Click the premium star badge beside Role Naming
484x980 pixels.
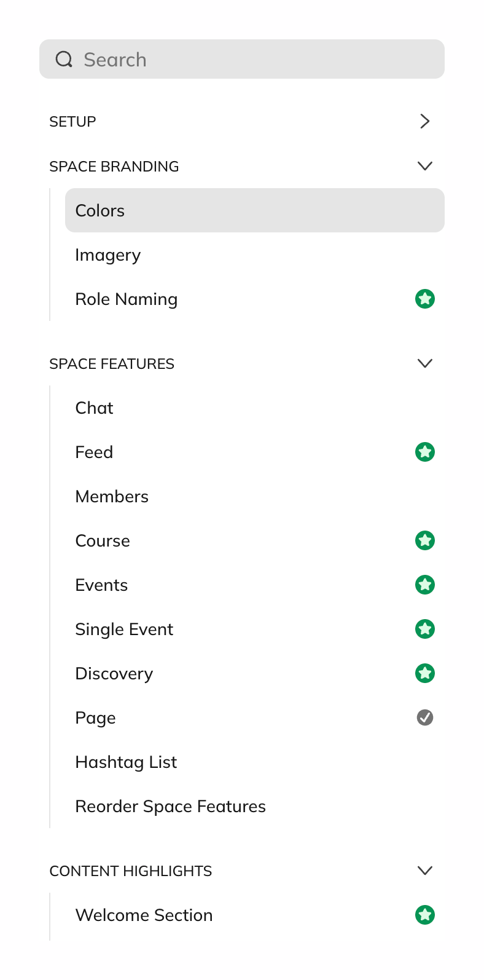point(425,299)
